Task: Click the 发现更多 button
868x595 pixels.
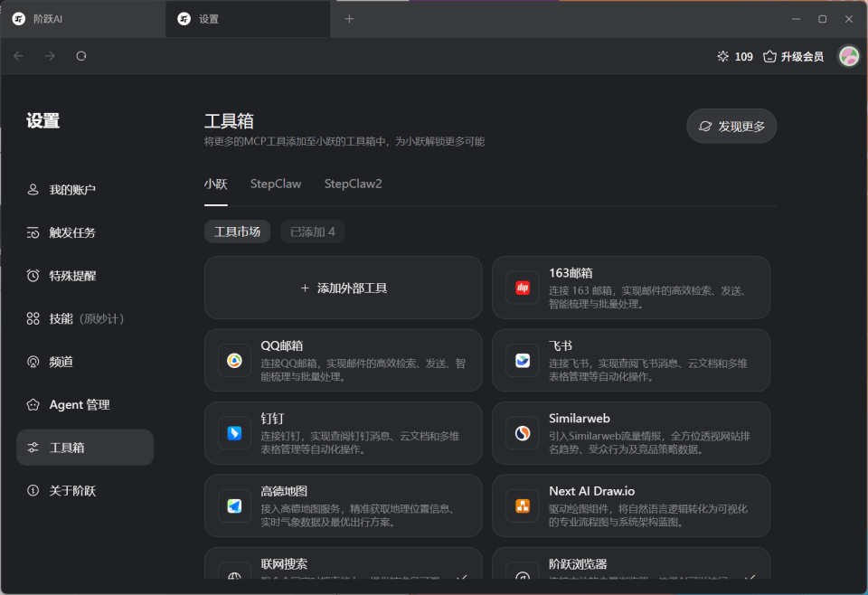Action: coord(731,127)
